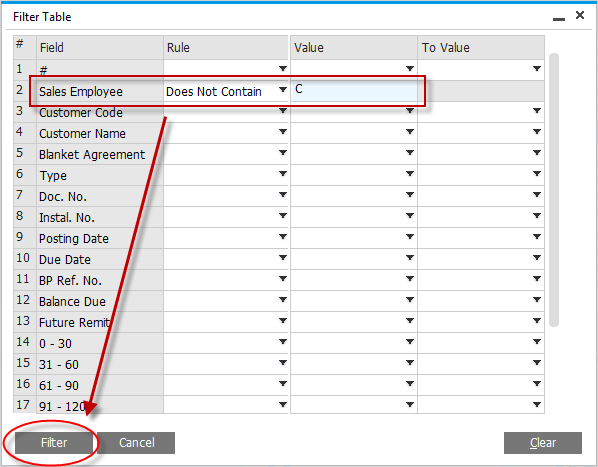Select the Customer Name field cell

coord(100,133)
